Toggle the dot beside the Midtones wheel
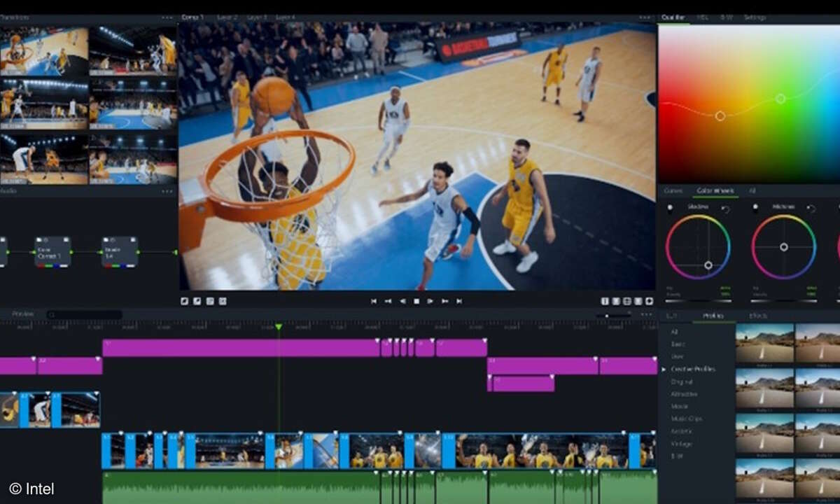The height and width of the screenshot is (504, 840). 755,208
